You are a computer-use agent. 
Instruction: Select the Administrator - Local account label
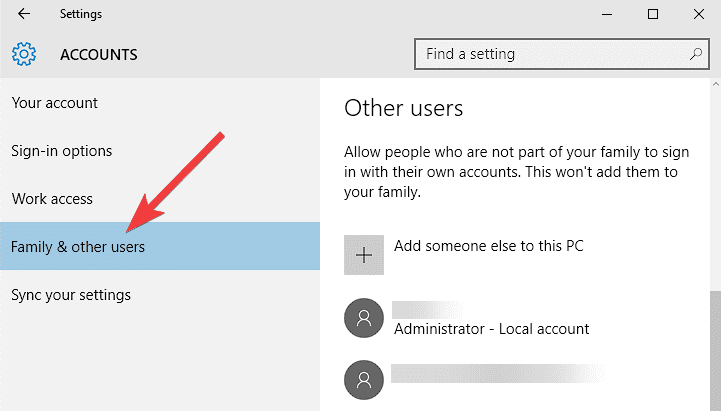[492, 328]
